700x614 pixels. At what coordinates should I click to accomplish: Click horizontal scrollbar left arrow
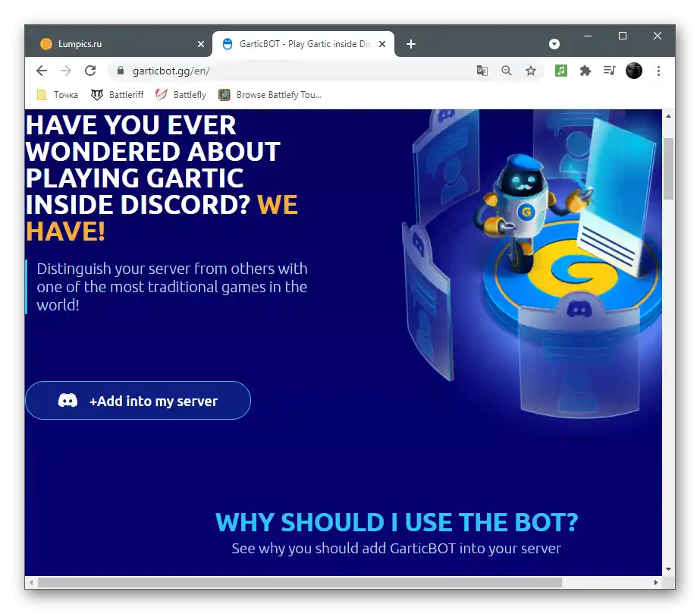point(31,582)
